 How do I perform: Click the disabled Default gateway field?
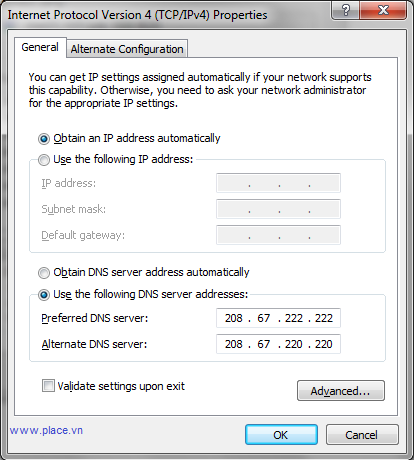tap(278, 235)
